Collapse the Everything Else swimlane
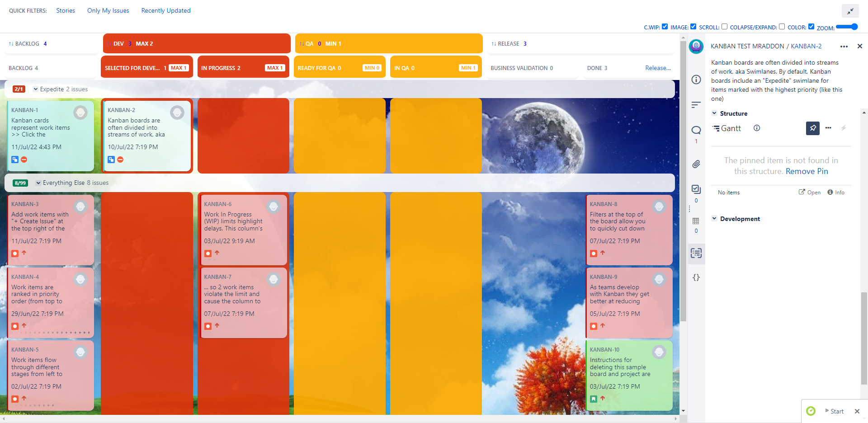This screenshot has width=868, height=423. coord(38,183)
